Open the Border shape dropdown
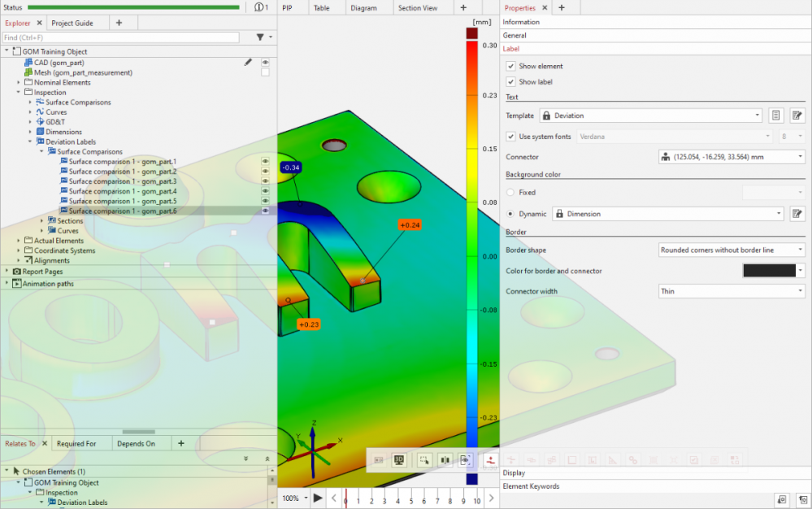This screenshot has width=812, height=509. (x=731, y=250)
